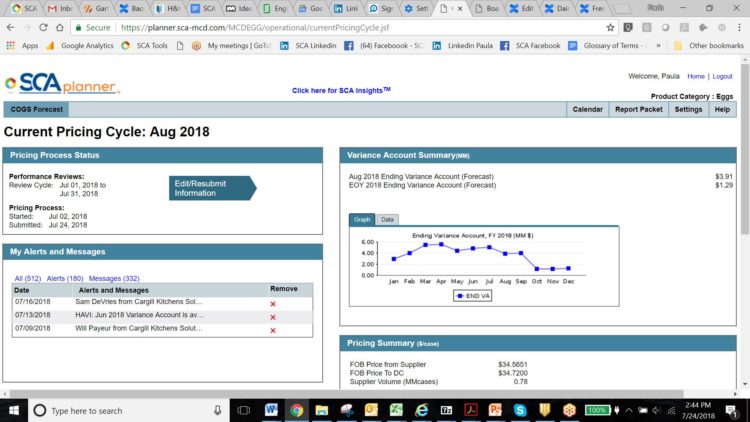Filter alerts list to Messages (332)

tap(114, 278)
